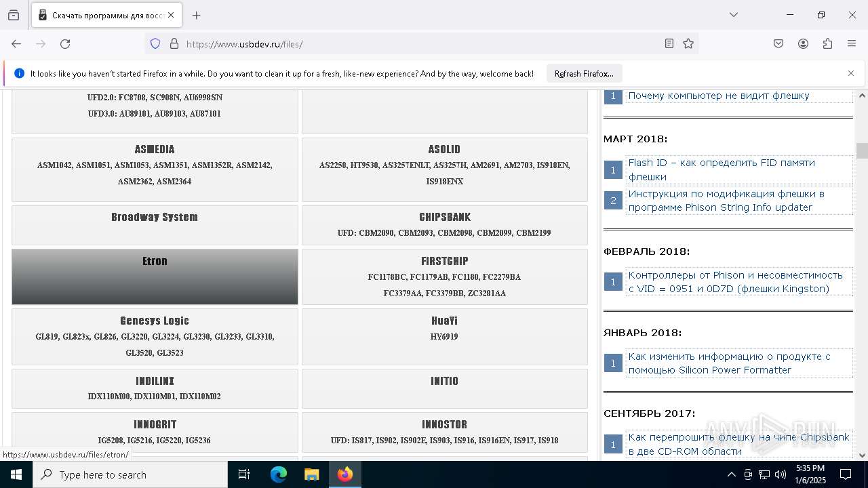Open the ASOLID controller card
The image size is (868, 488).
click(x=444, y=169)
